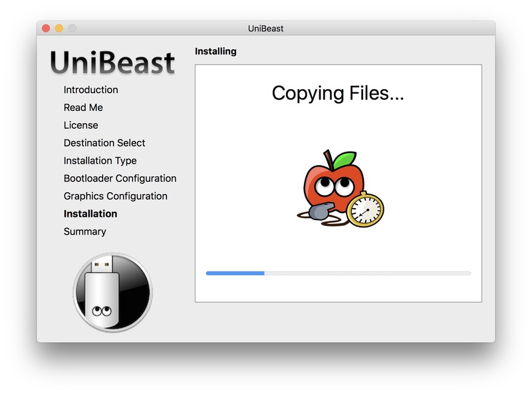Click the UniBeast logo title text
The image size is (532, 395).
pos(112,63)
